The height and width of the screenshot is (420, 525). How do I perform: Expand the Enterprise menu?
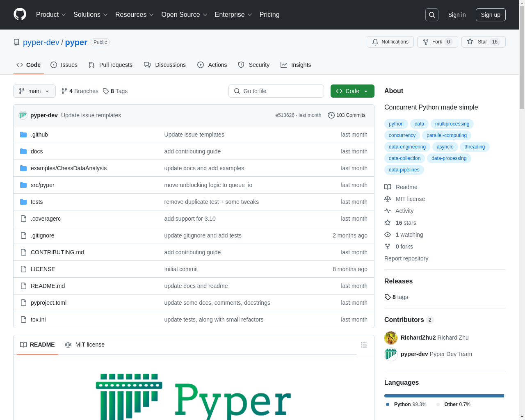point(233,15)
